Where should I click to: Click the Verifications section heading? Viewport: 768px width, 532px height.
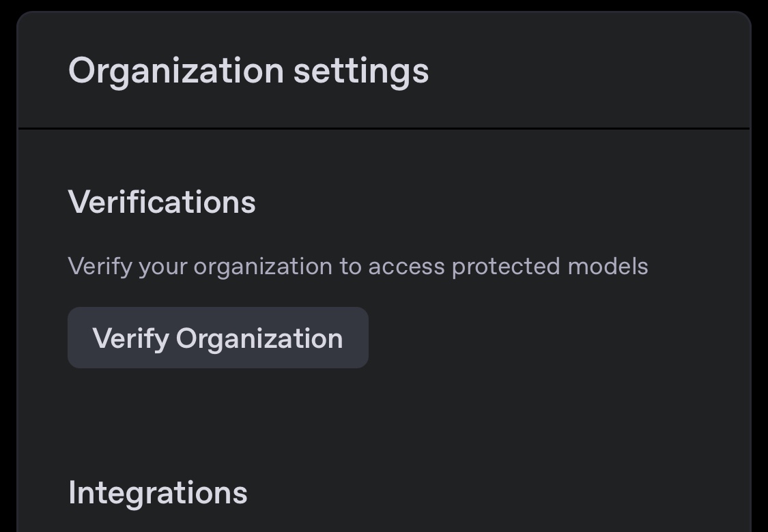click(162, 202)
